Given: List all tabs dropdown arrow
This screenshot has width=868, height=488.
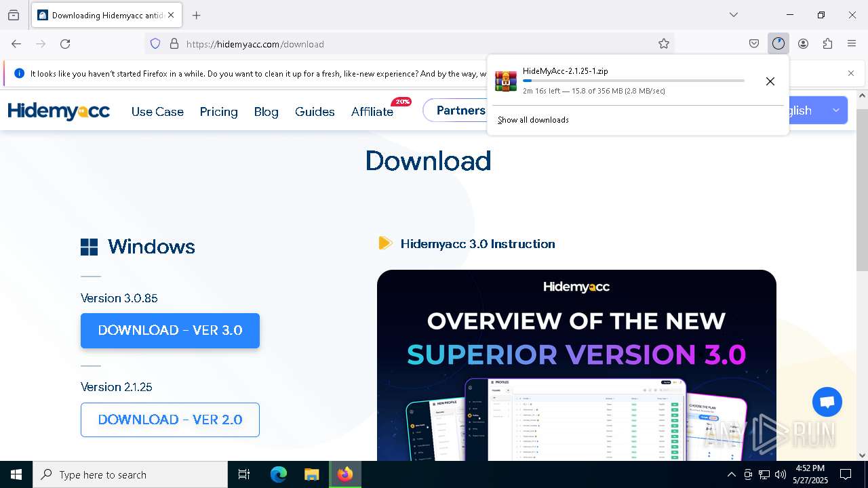Looking at the screenshot, I should (734, 15).
